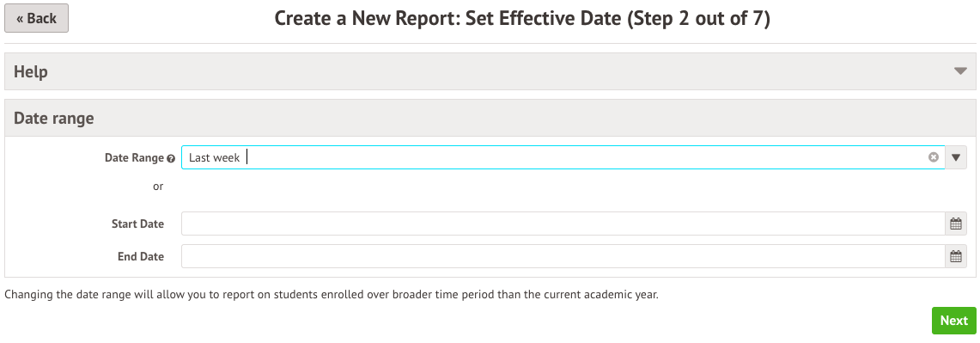Proceed with the green Next button
This screenshot has width=980, height=343.
click(x=953, y=321)
